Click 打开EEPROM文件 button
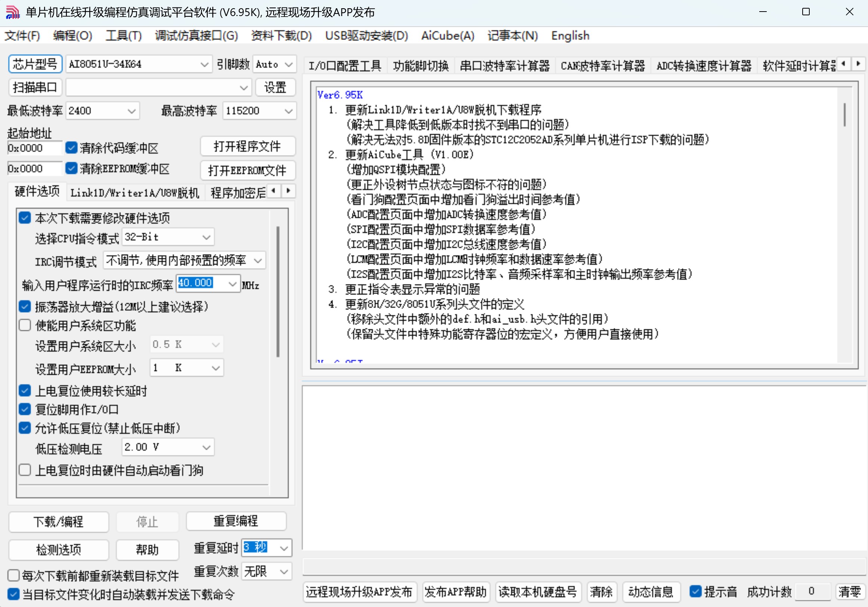Viewport: 868px width, 607px height. coord(248,170)
